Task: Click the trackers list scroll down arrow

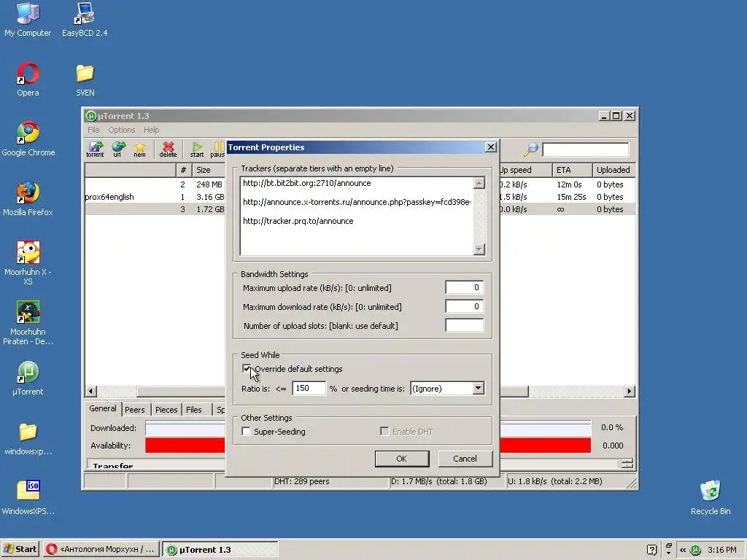Action: [479, 249]
